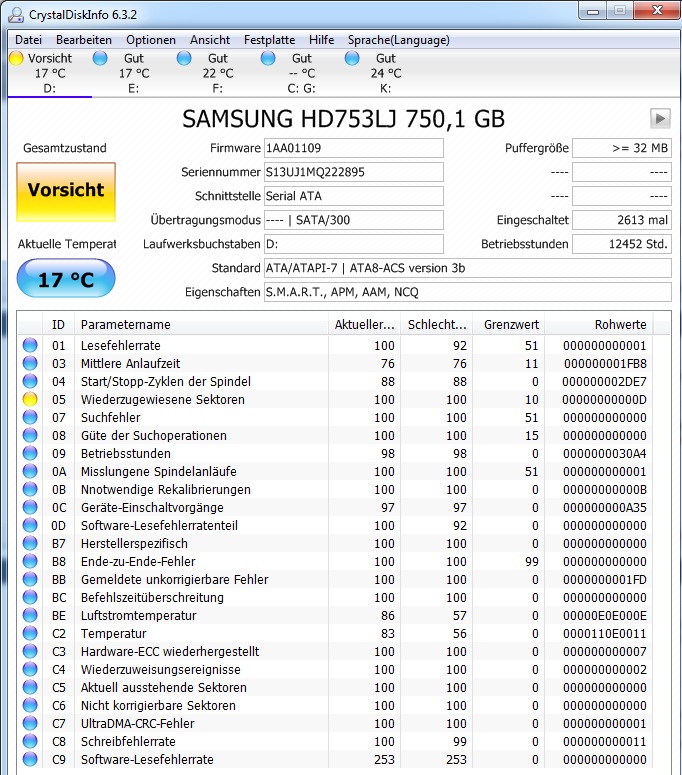Click the Eingeschaltet field 2613 mal
682x775 pixels.
pos(622,220)
